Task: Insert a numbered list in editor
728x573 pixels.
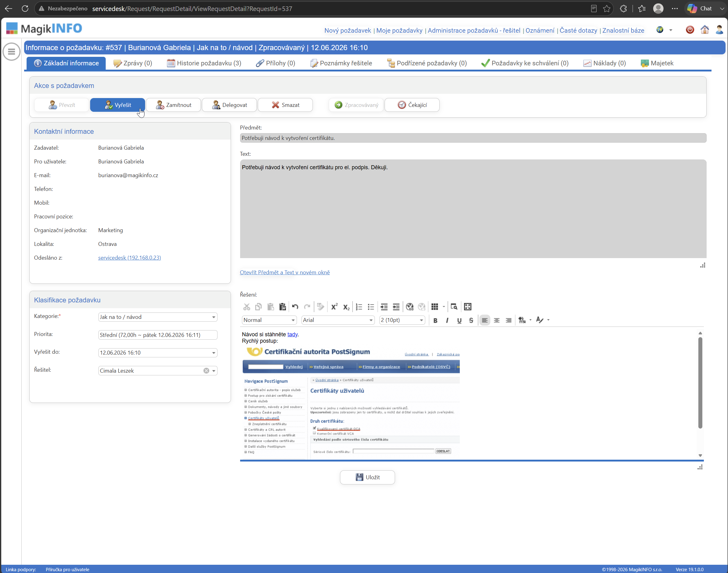Action: click(359, 307)
